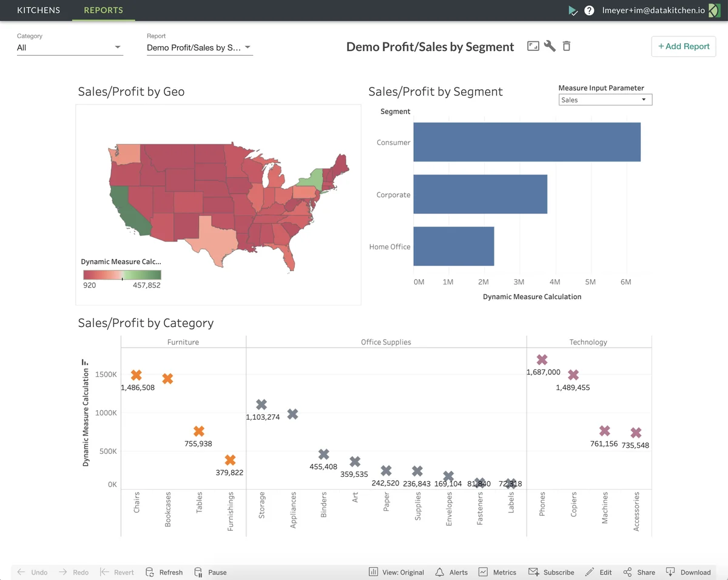Image resolution: width=728 pixels, height=580 pixels.
Task: Refresh the dashboard data
Action: coord(164,572)
